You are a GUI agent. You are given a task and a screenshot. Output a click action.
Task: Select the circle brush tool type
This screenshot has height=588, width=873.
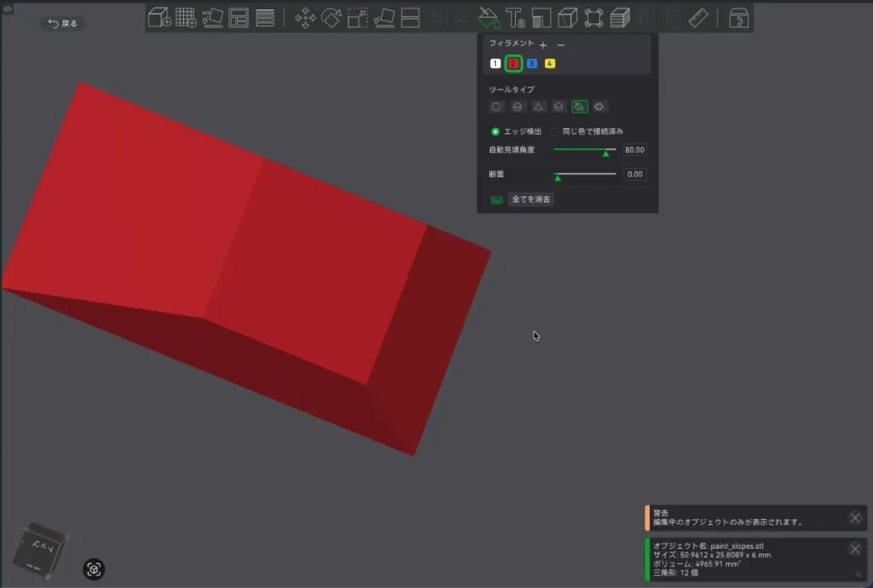point(496,107)
